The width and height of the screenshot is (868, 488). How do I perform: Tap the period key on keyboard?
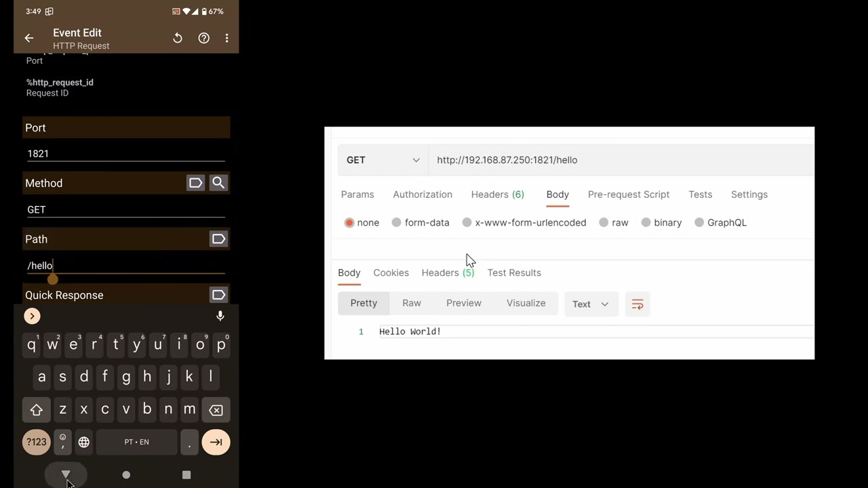pyautogui.click(x=189, y=442)
